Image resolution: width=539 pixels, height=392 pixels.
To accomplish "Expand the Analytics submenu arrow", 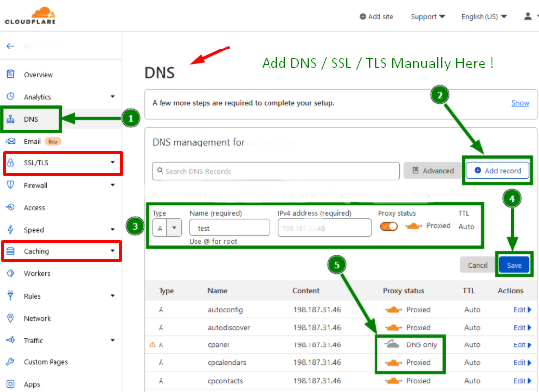I will point(112,97).
